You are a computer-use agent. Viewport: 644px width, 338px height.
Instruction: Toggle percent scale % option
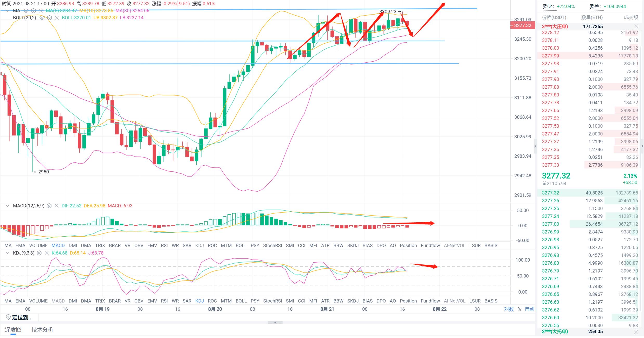click(x=519, y=309)
